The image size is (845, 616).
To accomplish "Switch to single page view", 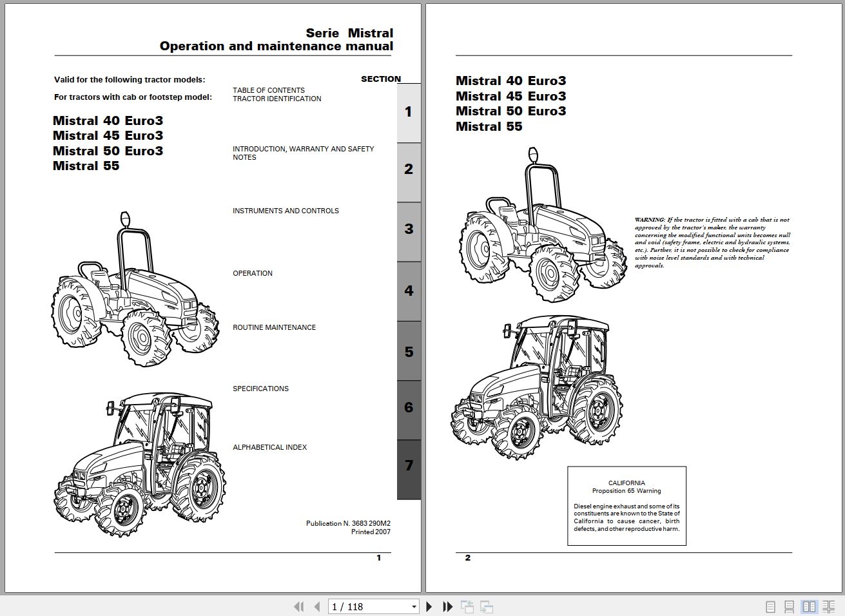I will (770, 607).
